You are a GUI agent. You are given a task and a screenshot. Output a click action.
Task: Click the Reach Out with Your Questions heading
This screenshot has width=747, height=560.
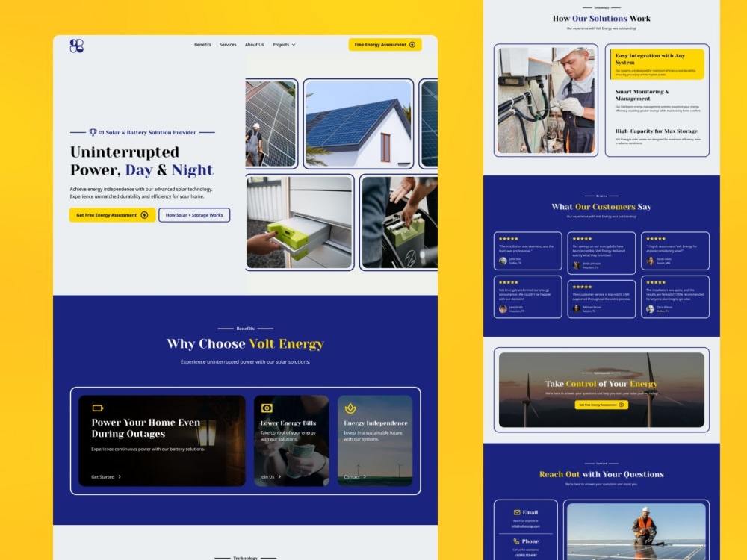click(x=601, y=474)
